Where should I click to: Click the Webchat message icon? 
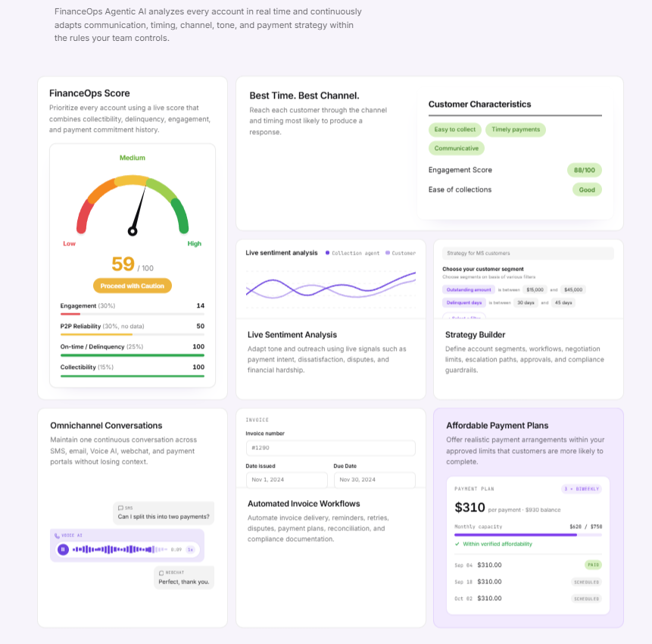click(161, 573)
